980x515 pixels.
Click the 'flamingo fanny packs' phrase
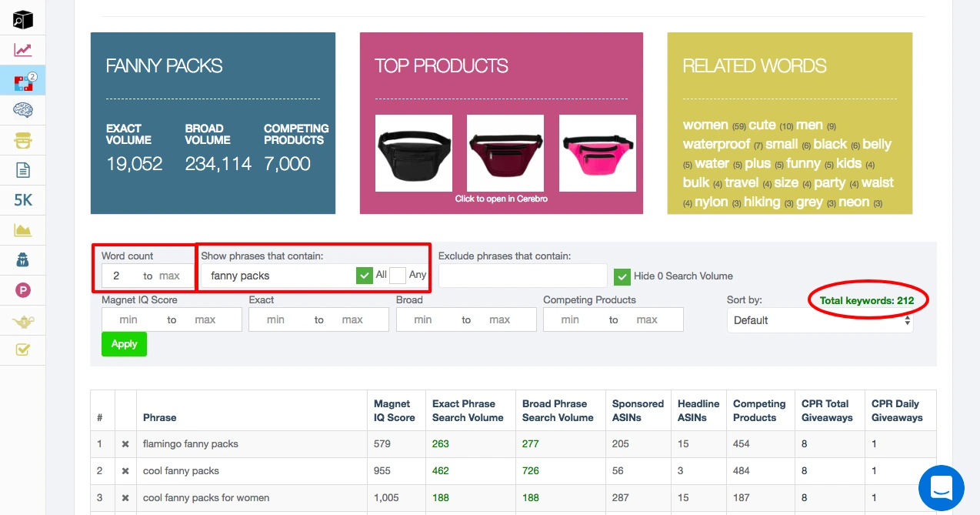[x=191, y=444]
